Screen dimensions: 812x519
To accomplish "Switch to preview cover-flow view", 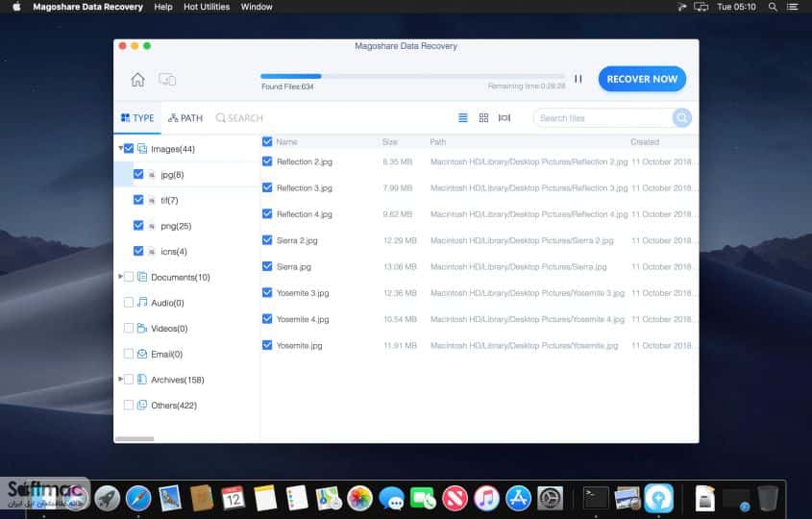I will pos(504,118).
